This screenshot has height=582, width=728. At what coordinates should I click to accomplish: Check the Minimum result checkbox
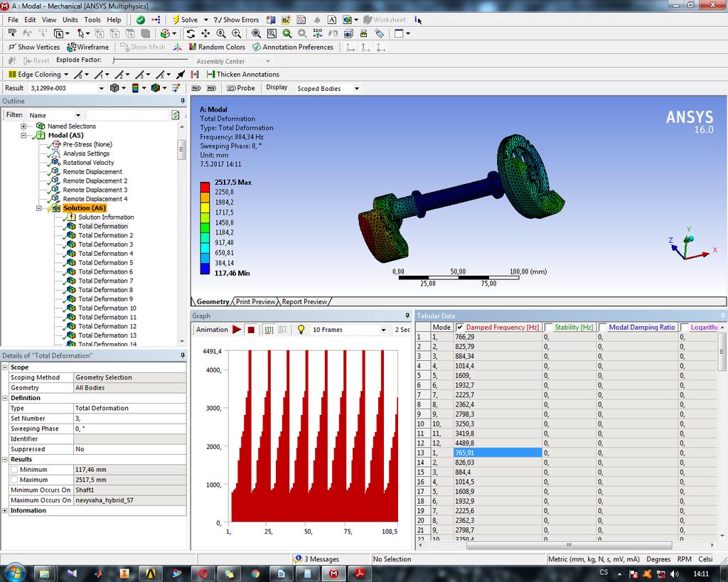pos(14,470)
